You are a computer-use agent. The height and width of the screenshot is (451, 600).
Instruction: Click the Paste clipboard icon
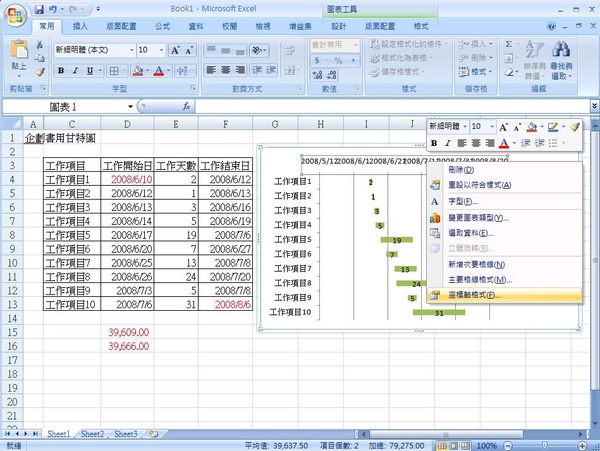(x=19, y=50)
